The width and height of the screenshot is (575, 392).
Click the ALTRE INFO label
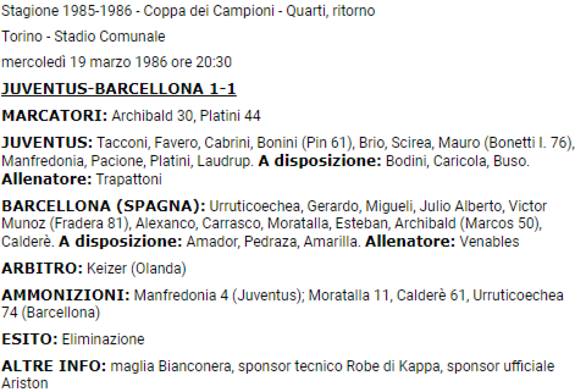[54, 367]
